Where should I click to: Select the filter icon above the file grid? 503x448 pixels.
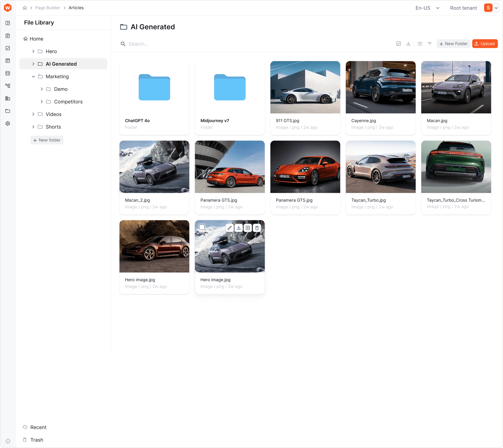click(x=429, y=43)
